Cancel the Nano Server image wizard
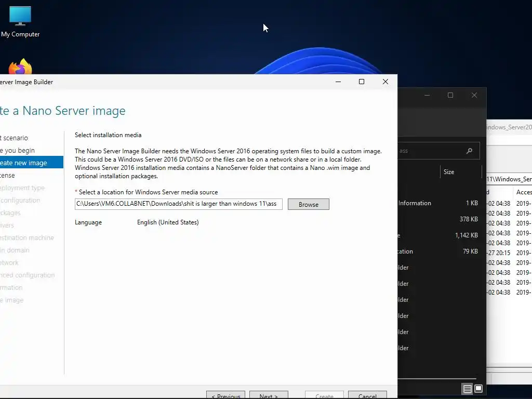Screen dimensions: 532x399 pos(367,395)
